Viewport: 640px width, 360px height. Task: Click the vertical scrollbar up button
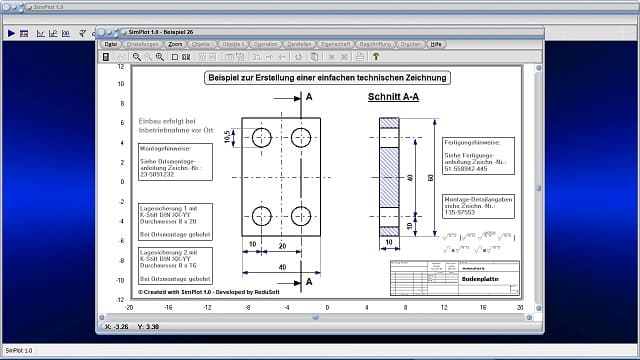538,68
